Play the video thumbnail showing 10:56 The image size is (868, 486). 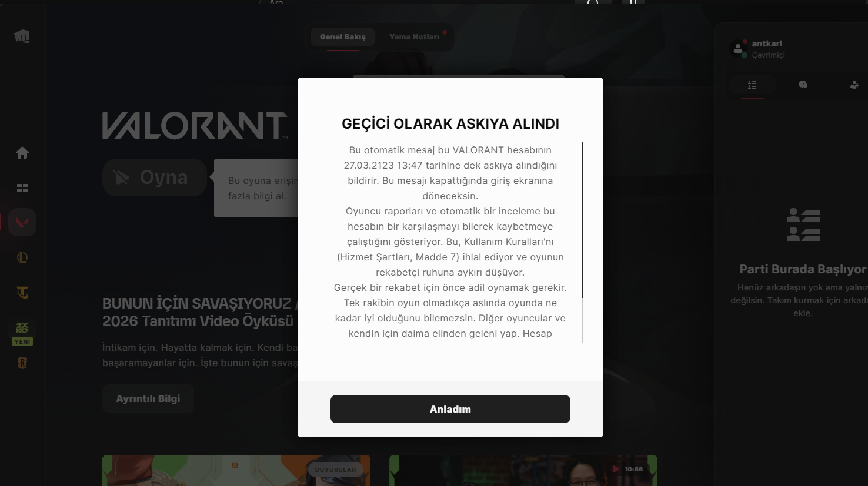pyautogui.click(x=523, y=470)
